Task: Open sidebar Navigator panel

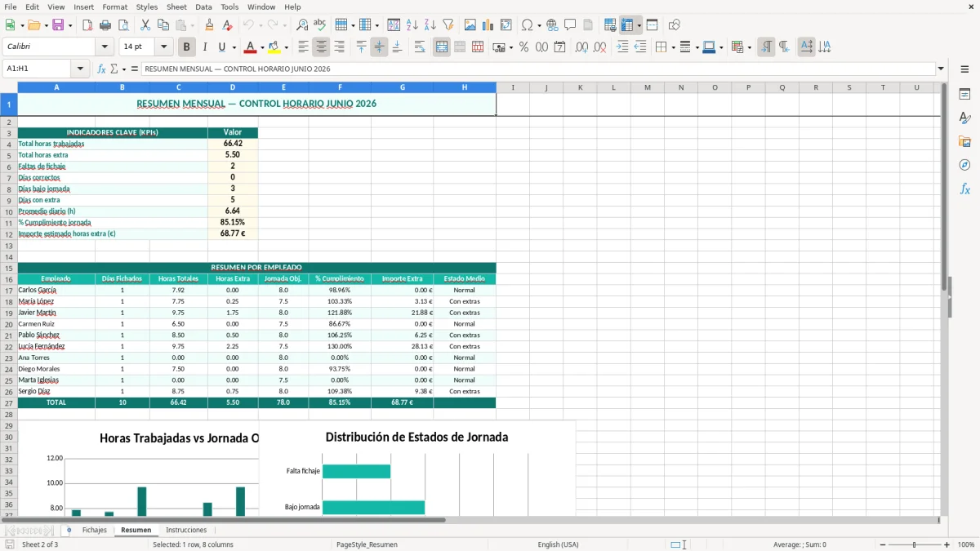Action: 964,165
